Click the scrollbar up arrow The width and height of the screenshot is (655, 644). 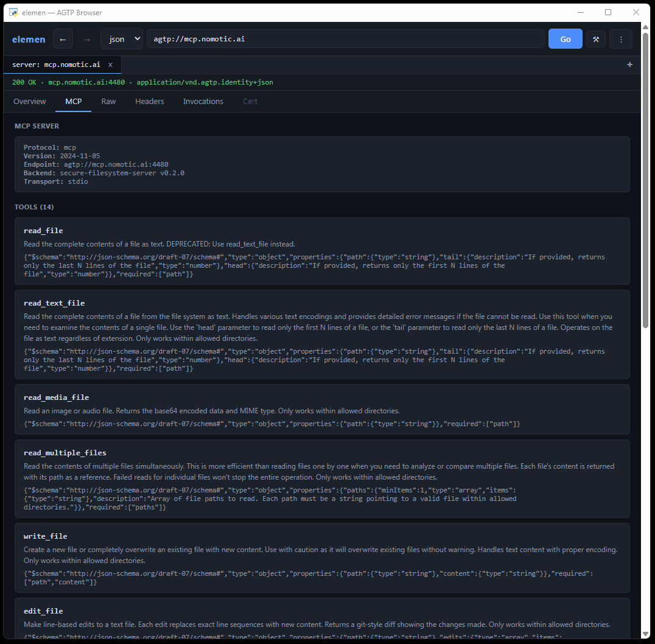click(x=645, y=27)
